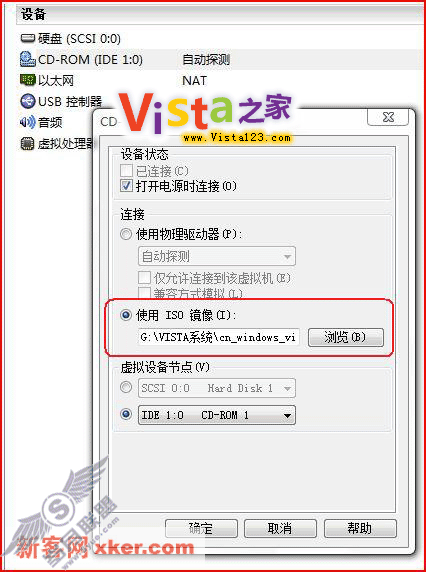This screenshot has height=572, width=426.
Task: Open the SCSI 0:0 Hard Disk 1 dropdown
Action: [x=217, y=388]
